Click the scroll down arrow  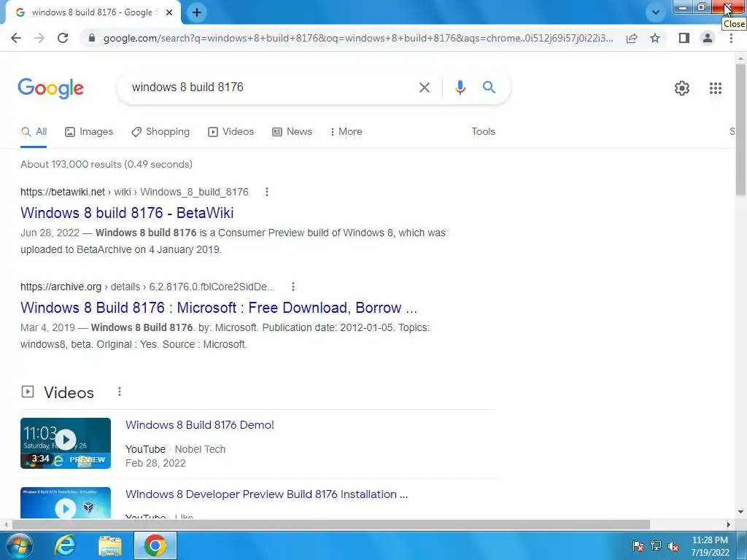pos(740,513)
